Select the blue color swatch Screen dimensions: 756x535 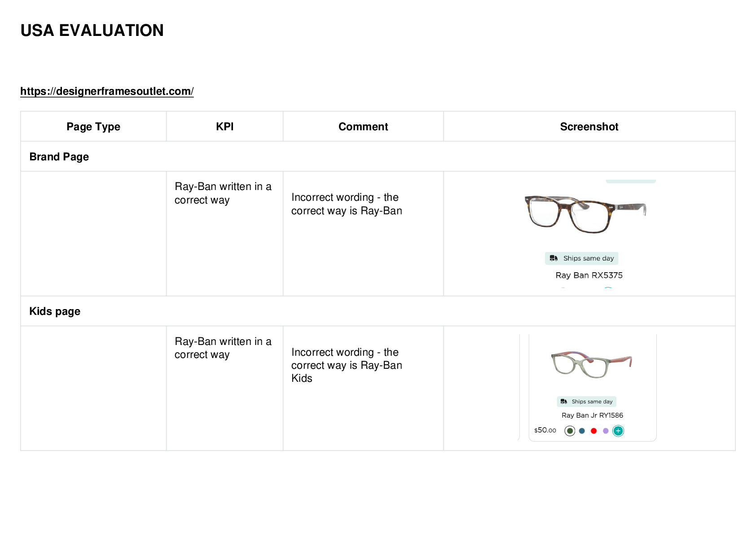[x=582, y=431]
